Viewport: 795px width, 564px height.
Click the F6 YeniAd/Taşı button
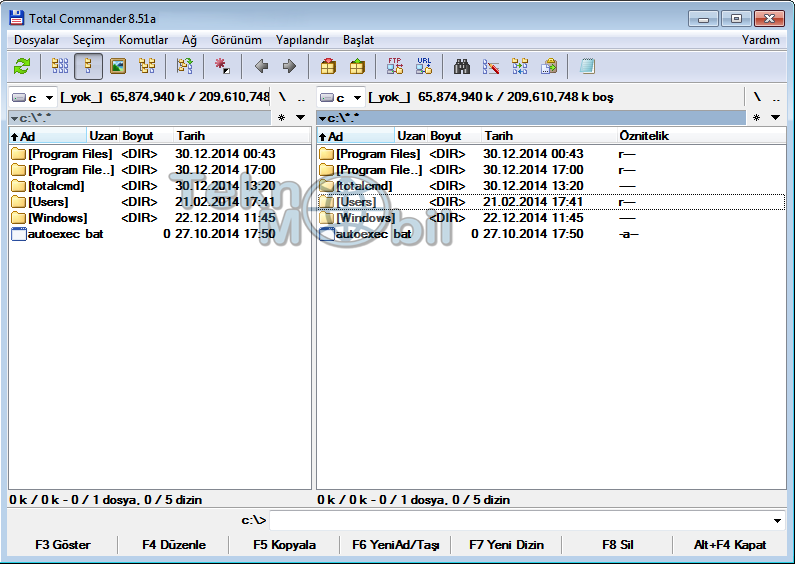(395, 545)
